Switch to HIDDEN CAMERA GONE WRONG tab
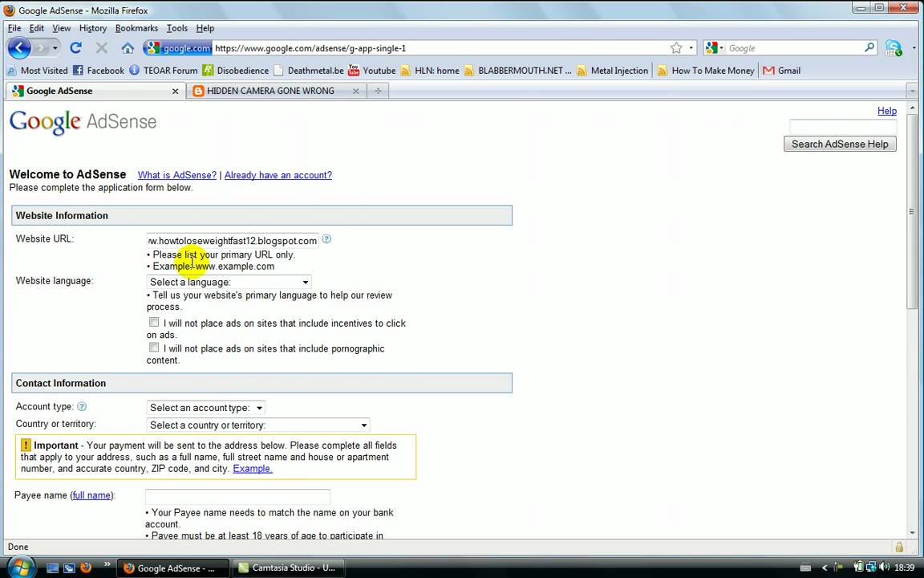The image size is (924, 578). click(276, 91)
